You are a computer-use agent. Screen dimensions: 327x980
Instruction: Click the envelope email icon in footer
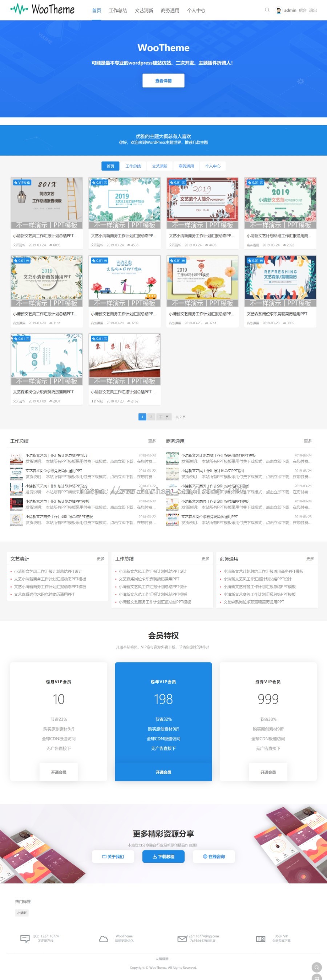pos(182,939)
